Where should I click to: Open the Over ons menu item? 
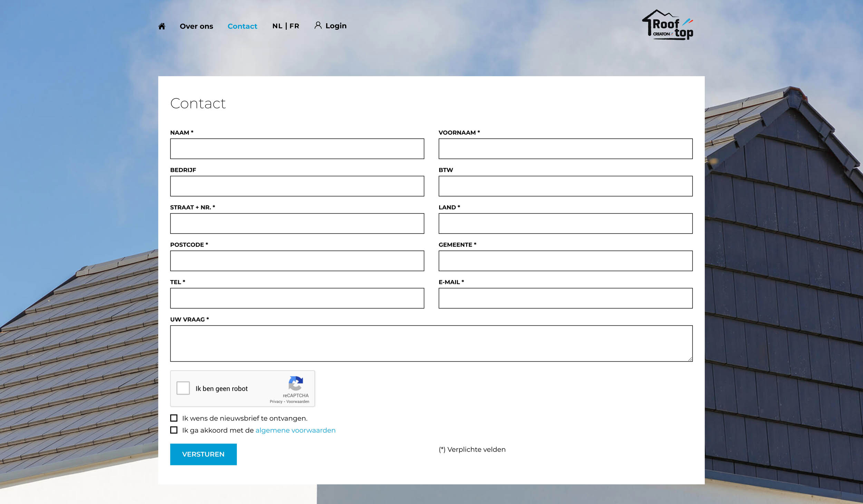[x=196, y=26]
